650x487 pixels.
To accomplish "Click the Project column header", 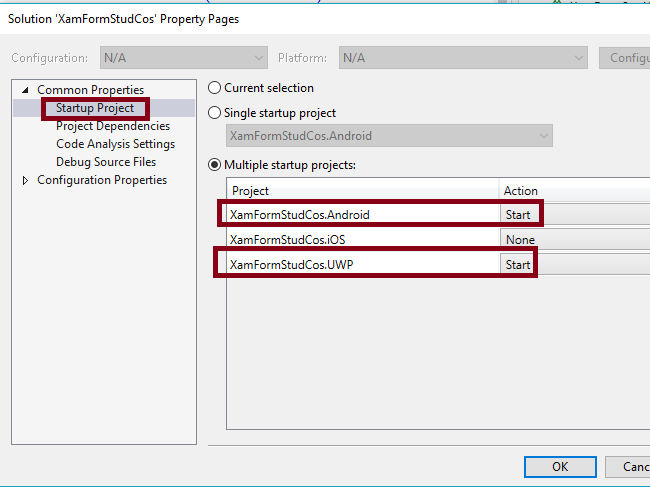I will [x=362, y=191].
